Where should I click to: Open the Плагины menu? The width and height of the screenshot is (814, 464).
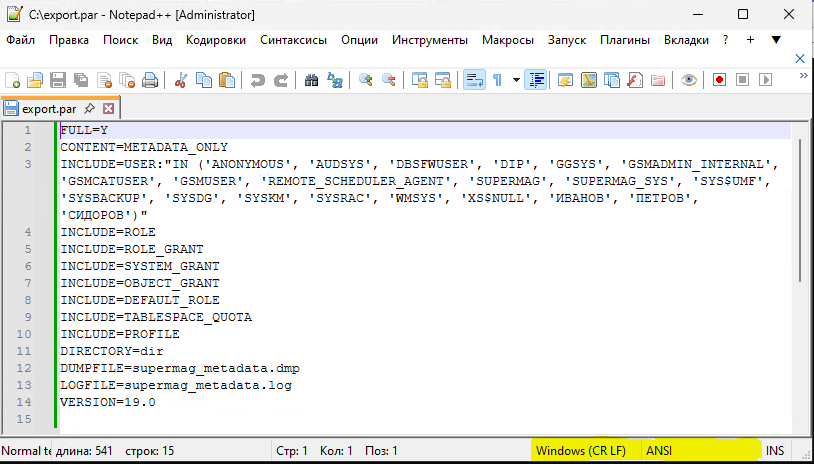click(x=625, y=40)
